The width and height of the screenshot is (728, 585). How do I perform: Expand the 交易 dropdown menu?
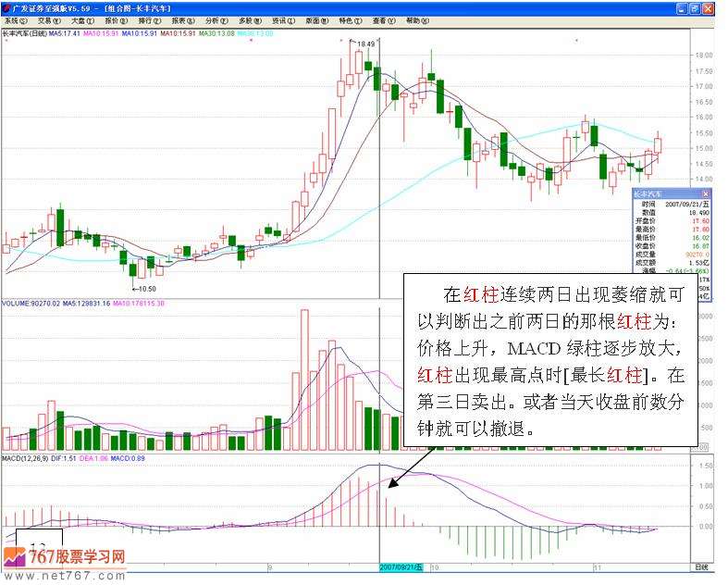pos(48,19)
